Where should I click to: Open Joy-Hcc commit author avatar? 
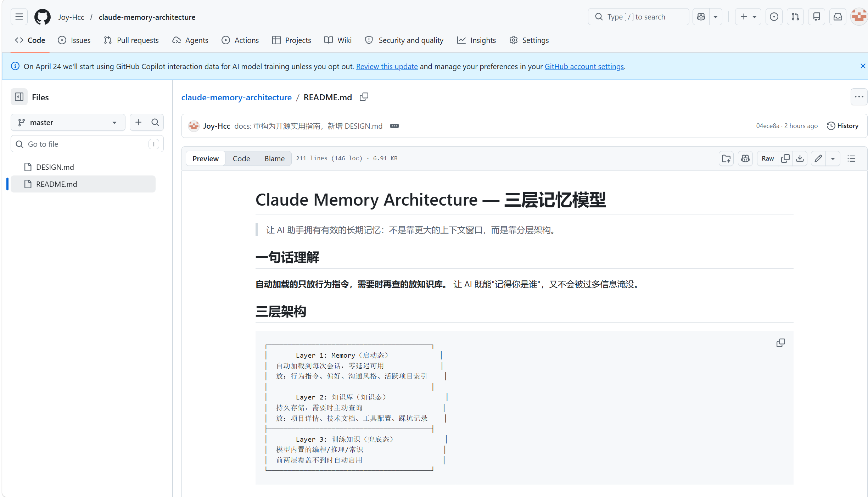point(194,126)
